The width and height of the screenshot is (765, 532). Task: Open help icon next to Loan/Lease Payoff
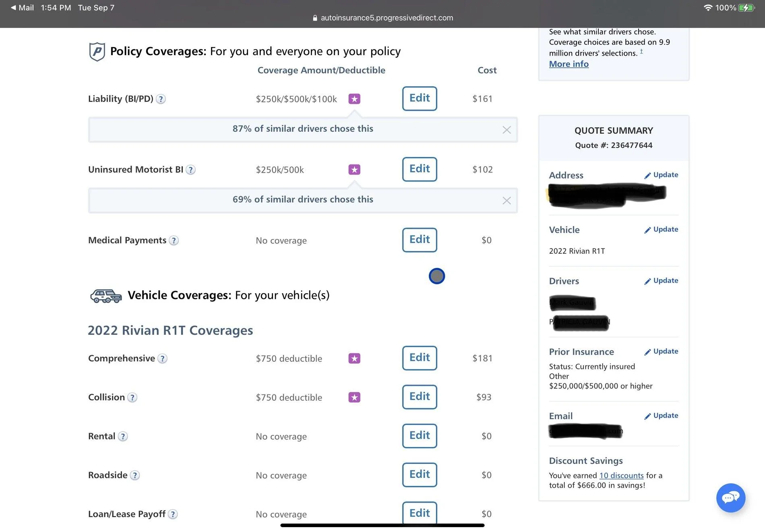(x=173, y=514)
